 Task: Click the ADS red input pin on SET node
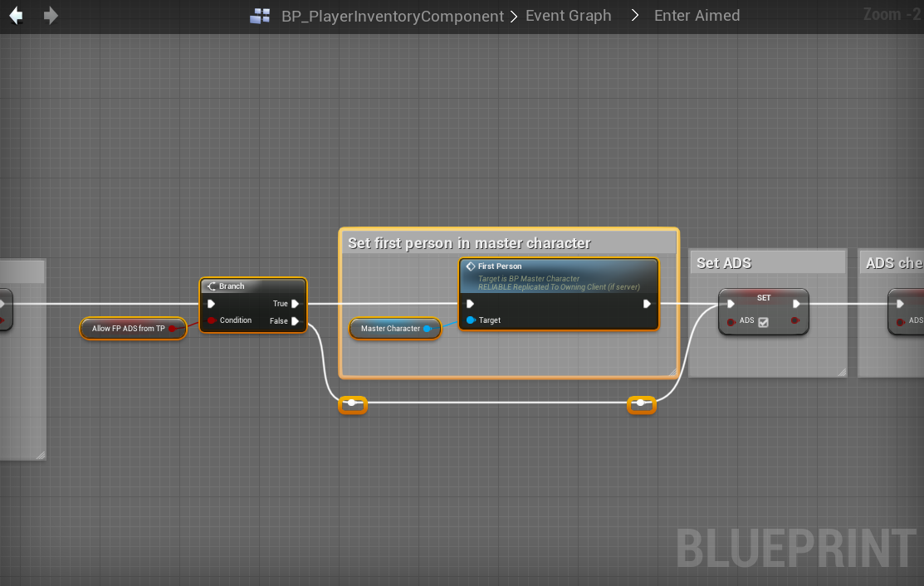pyautogui.click(x=731, y=321)
